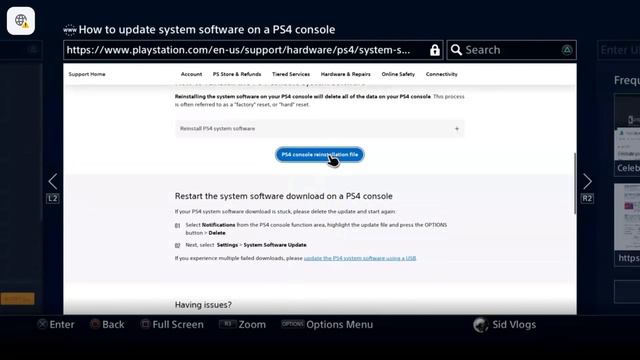Click the URL address field

click(x=253, y=50)
